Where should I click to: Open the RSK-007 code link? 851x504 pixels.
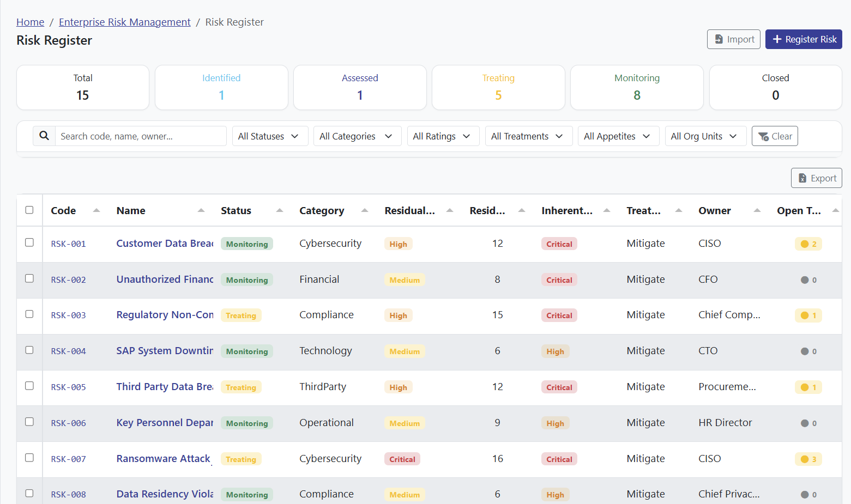click(x=69, y=459)
